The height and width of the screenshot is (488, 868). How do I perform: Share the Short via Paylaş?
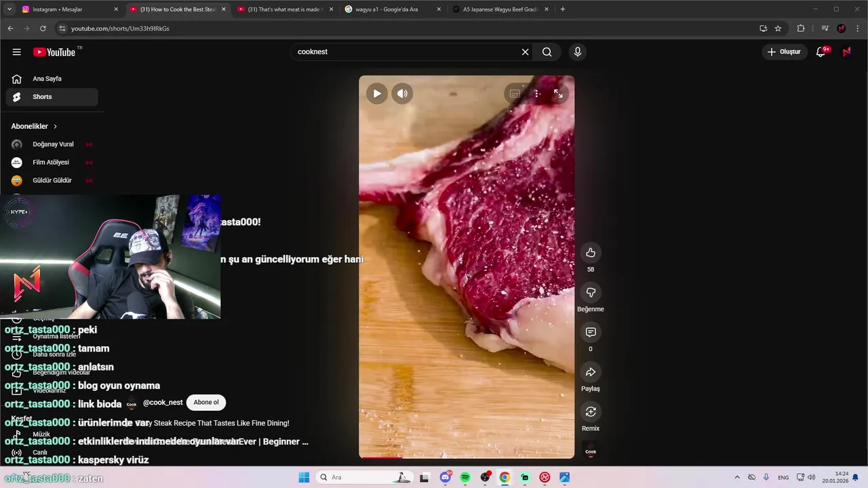591,372
